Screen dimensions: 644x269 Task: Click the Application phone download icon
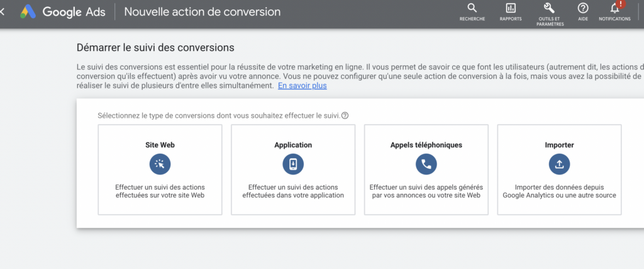tap(293, 164)
